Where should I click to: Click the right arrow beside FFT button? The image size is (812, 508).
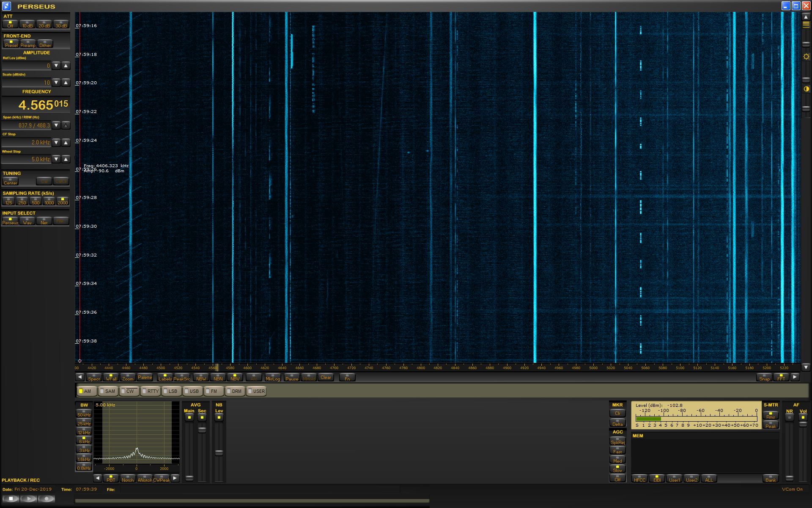coord(795,377)
